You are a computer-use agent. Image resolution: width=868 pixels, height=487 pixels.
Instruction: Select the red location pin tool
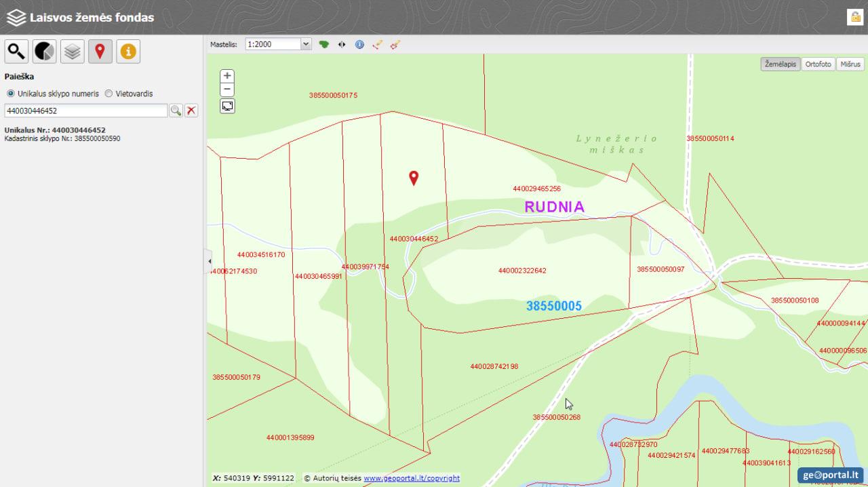[x=100, y=52]
